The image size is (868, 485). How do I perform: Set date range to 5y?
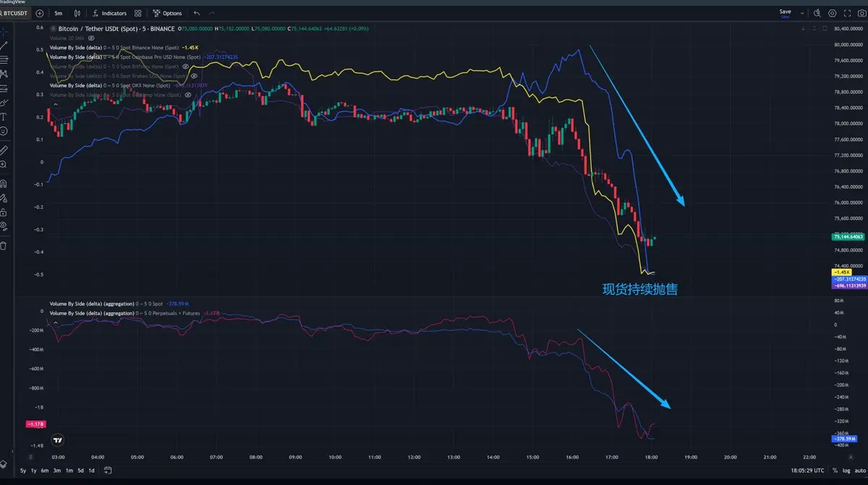pyautogui.click(x=23, y=471)
